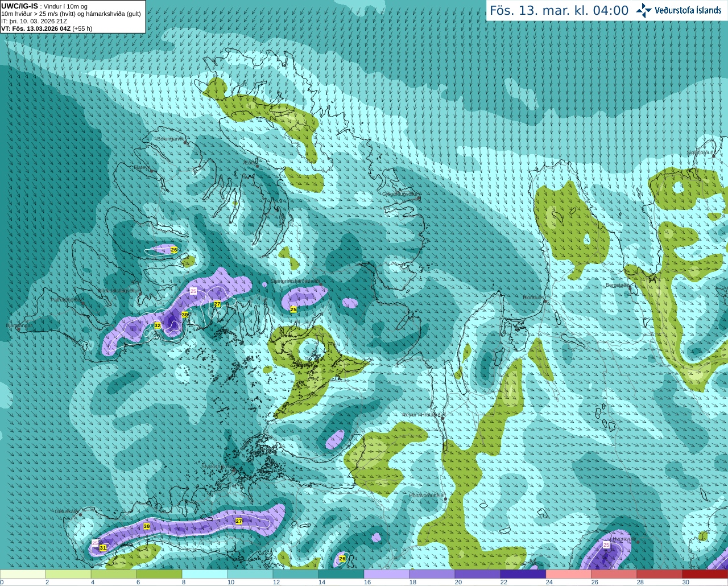Click the red 28–30 m/s legend swatch
Screen dimensions: 728x586
(660, 574)
